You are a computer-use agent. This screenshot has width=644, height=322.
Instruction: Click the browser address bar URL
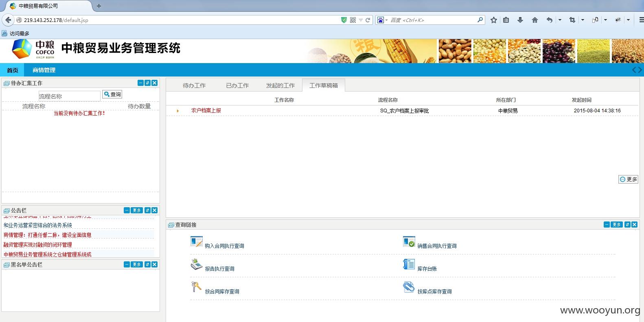point(56,20)
